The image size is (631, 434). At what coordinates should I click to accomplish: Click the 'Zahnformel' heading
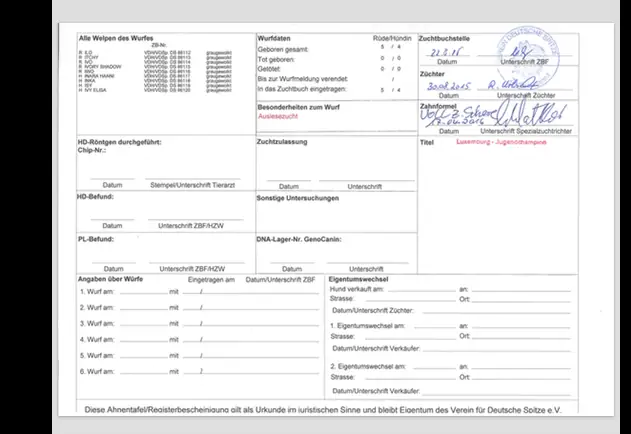(438, 106)
